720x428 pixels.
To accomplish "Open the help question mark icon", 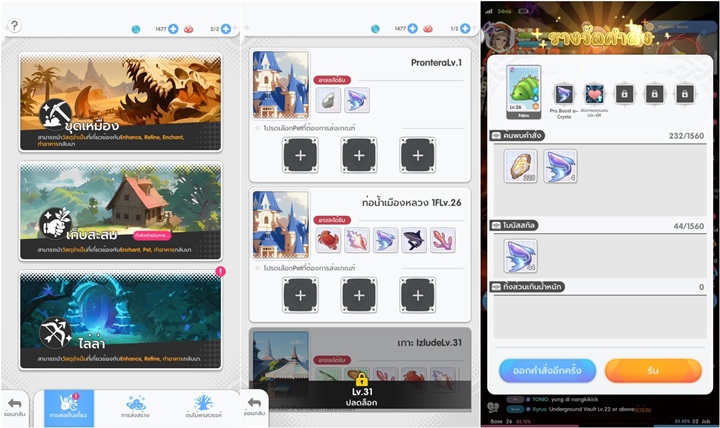I will point(14,25).
